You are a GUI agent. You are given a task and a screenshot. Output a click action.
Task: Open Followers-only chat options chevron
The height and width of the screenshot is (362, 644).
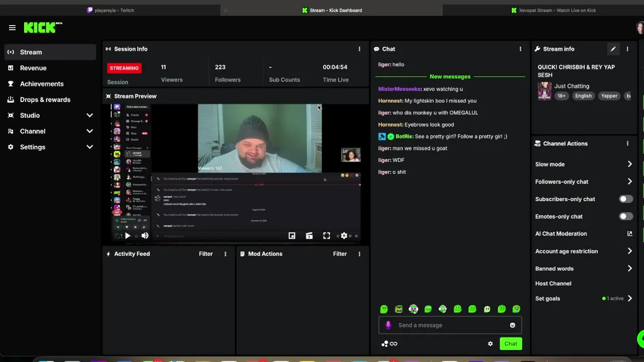click(629, 182)
